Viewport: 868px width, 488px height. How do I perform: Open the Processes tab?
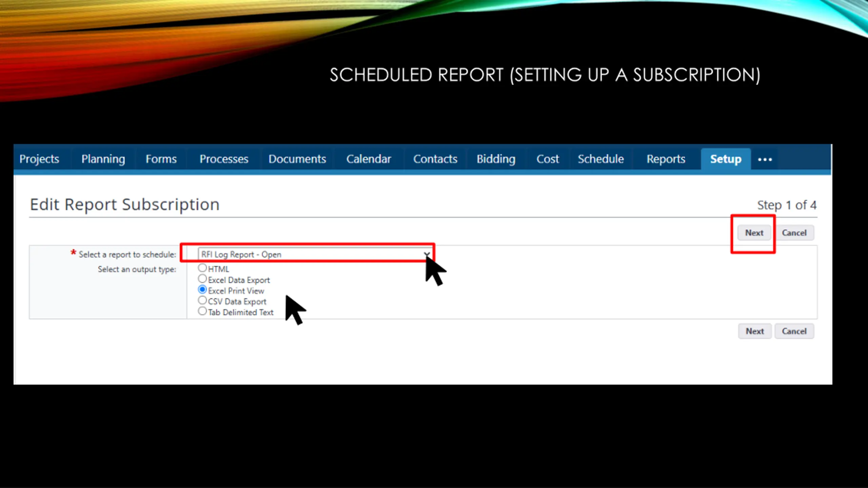(x=224, y=159)
